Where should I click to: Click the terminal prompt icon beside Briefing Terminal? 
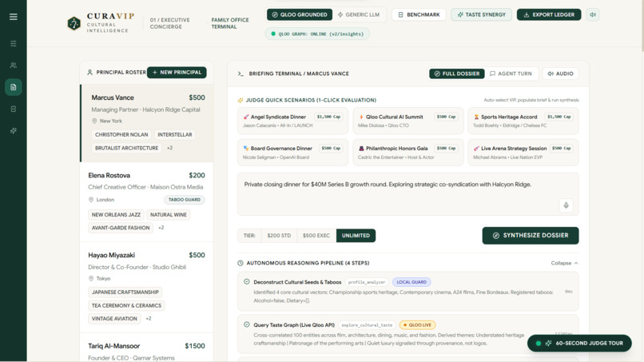coord(241,74)
